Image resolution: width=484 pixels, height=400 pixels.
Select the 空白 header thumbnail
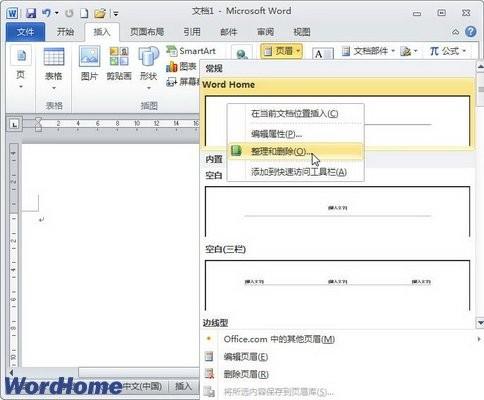[x=337, y=211]
